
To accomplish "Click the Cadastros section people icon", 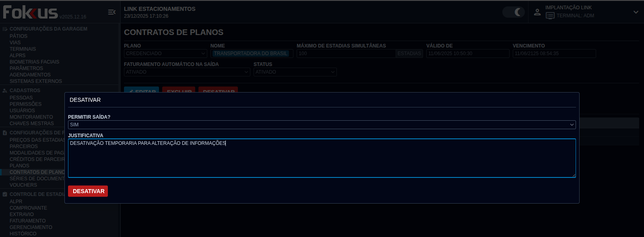I will (x=5, y=91).
